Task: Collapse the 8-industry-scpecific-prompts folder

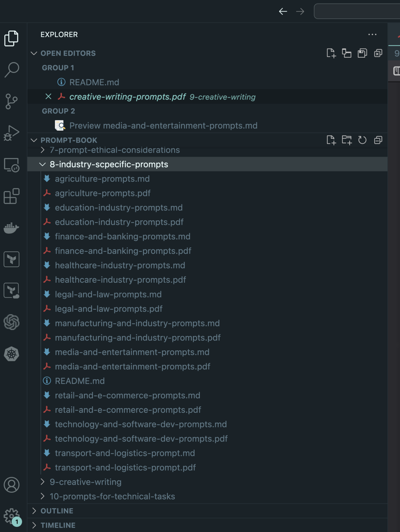Action: [43, 164]
